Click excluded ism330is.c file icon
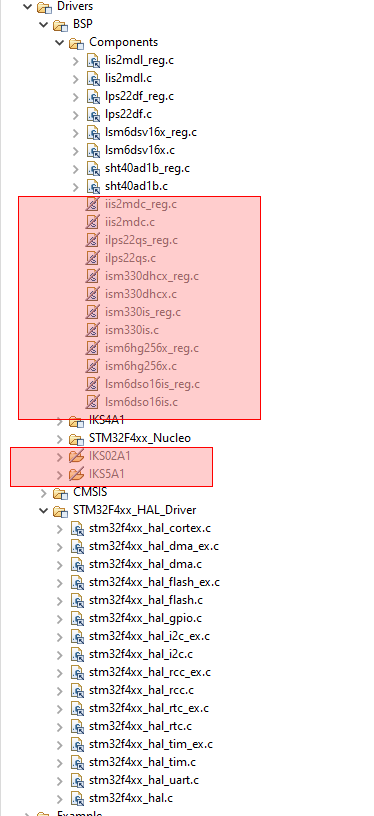This screenshot has width=374, height=816. tap(92, 330)
